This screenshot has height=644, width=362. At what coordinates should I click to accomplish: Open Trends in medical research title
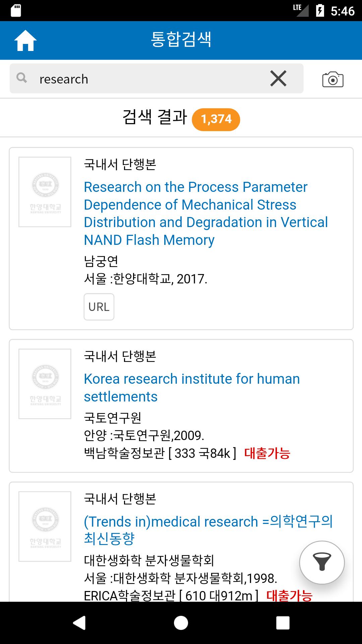coord(208,530)
